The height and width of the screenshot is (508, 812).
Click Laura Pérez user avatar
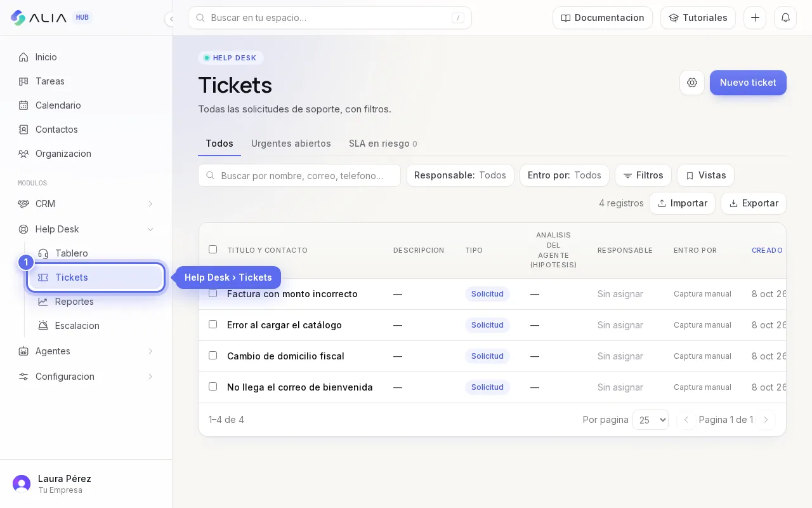pyautogui.click(x=22, y=484)
